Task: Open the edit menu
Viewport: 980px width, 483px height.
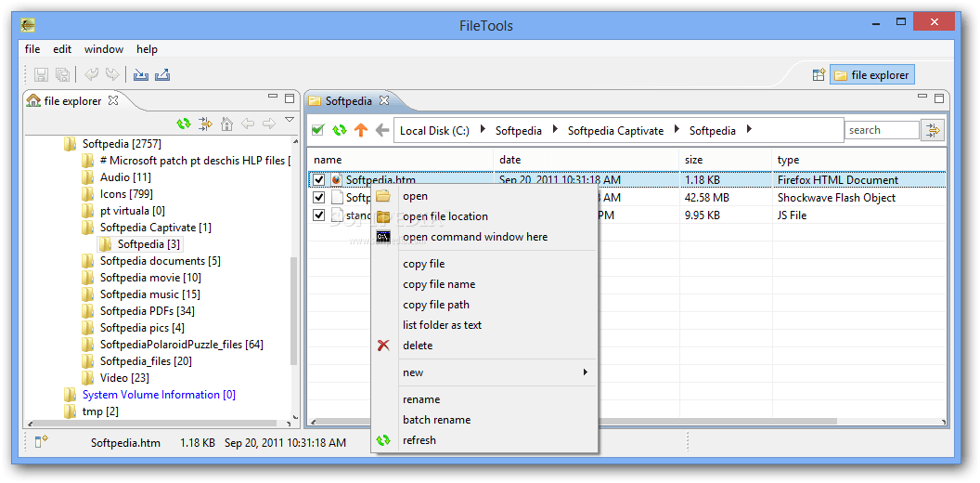Action: (x=62, y=49)
